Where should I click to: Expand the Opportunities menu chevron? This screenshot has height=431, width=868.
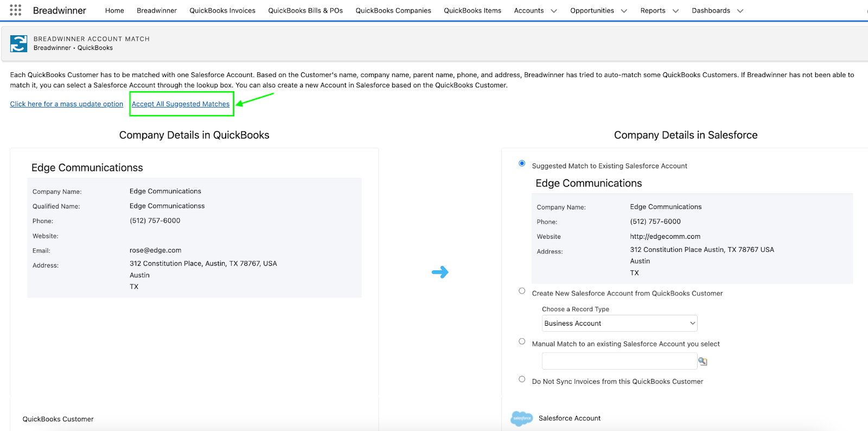(624, 11)
